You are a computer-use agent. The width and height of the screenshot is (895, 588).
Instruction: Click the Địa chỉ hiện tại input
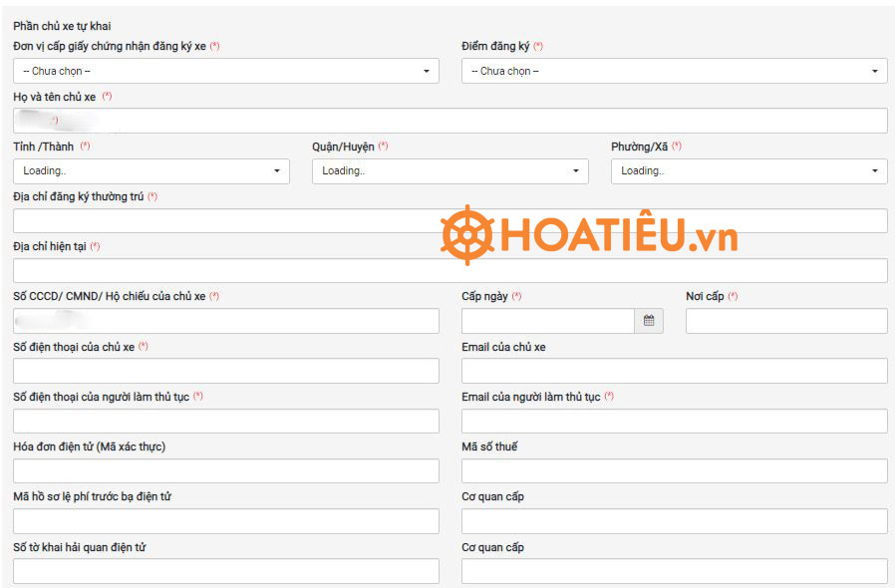point(449,271)
